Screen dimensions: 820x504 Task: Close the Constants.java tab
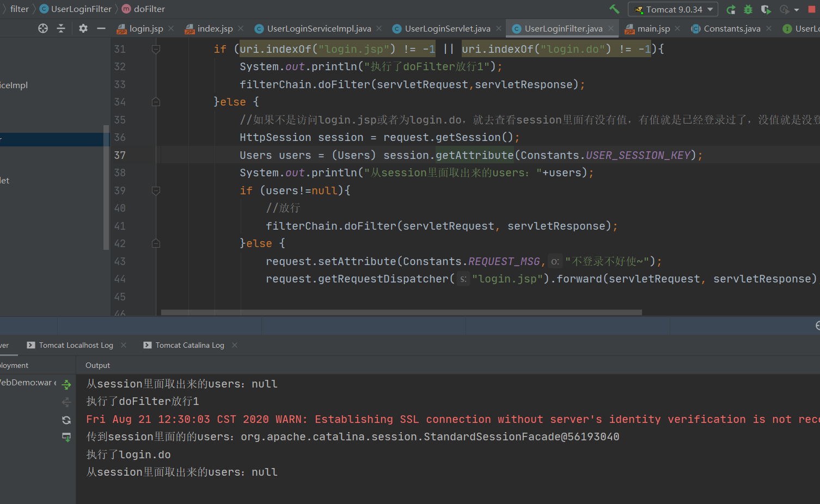(768, 28)
